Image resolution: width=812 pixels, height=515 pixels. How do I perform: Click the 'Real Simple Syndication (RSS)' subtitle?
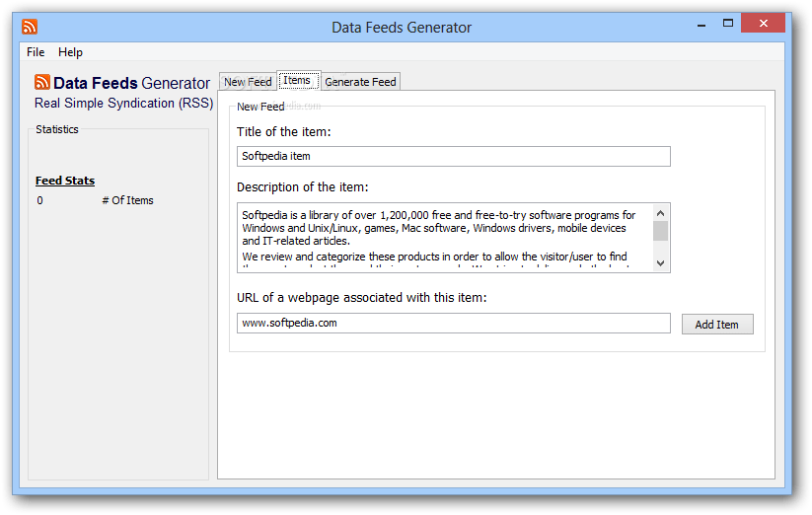(x=123, y=103)
